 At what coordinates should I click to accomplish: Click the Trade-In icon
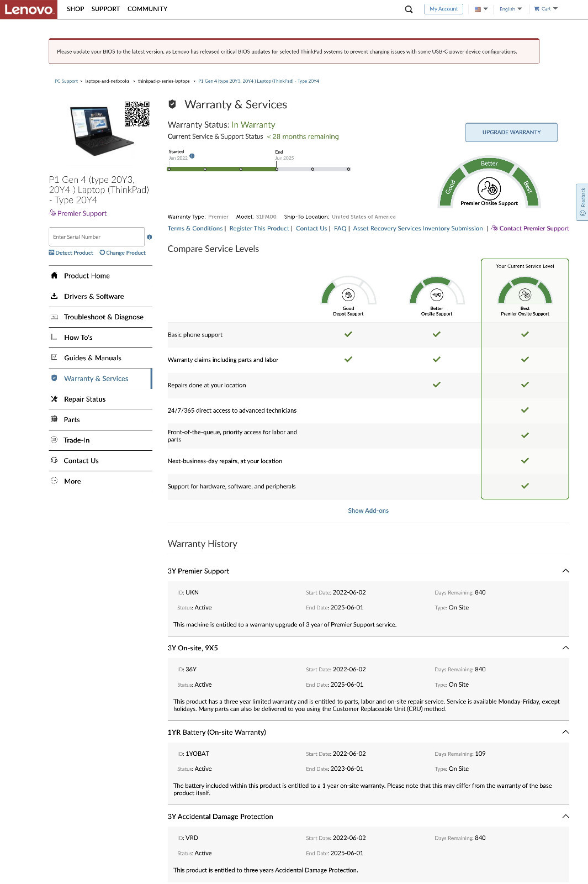click(54, 440)
